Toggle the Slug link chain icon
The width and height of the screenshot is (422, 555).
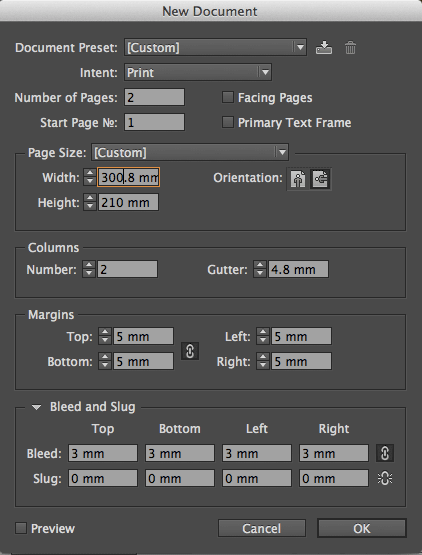[385, 478]
